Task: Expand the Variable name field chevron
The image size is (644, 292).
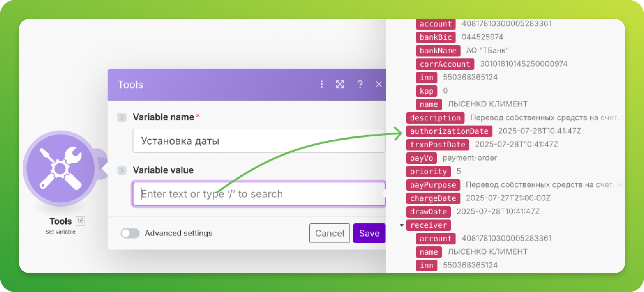Action: point(122,117)
